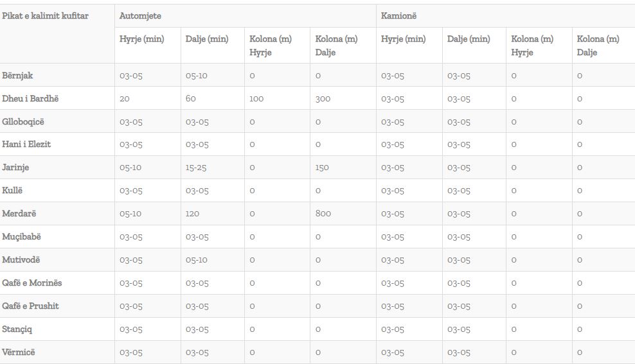
Task: Select the 100 entry queue for Dheu i Bardhë
Action: coord(256,99)
